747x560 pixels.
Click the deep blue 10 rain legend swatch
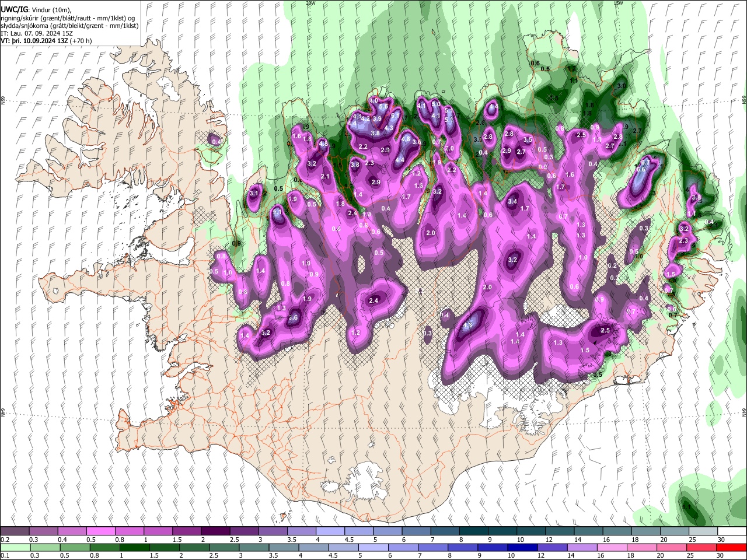[x=521, y=548]
